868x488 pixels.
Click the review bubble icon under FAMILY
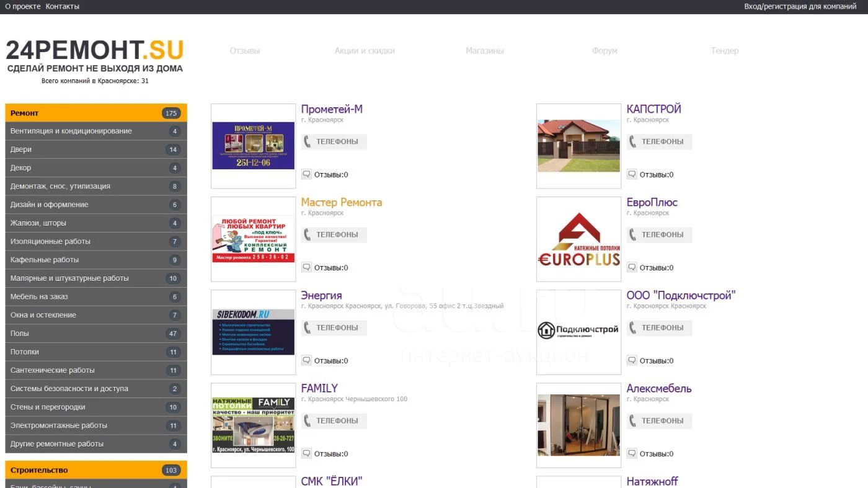pyautogui.click(x=306, y=453)
